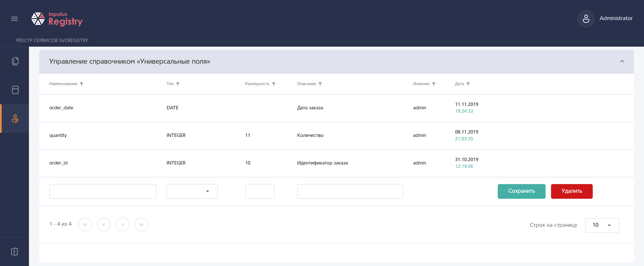The image size is (644, 266).
Task: Sort by Описание column arrow
Action: (320, 84)
